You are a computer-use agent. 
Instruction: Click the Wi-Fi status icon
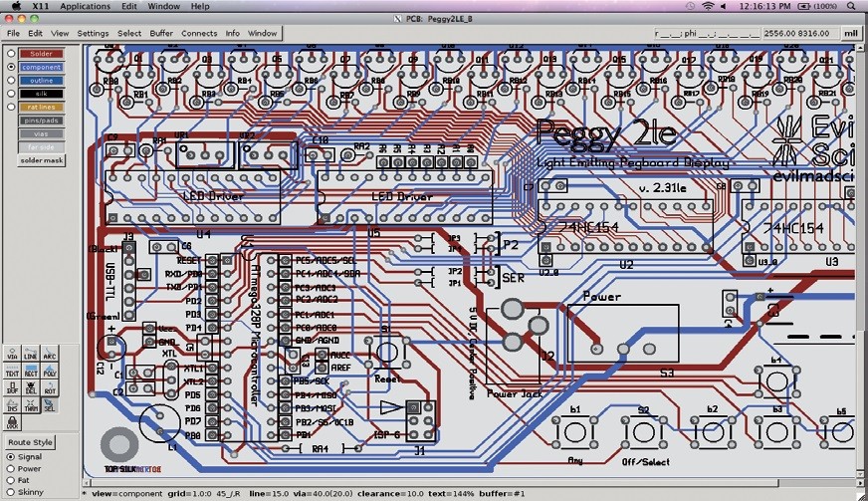pos(708,6)
